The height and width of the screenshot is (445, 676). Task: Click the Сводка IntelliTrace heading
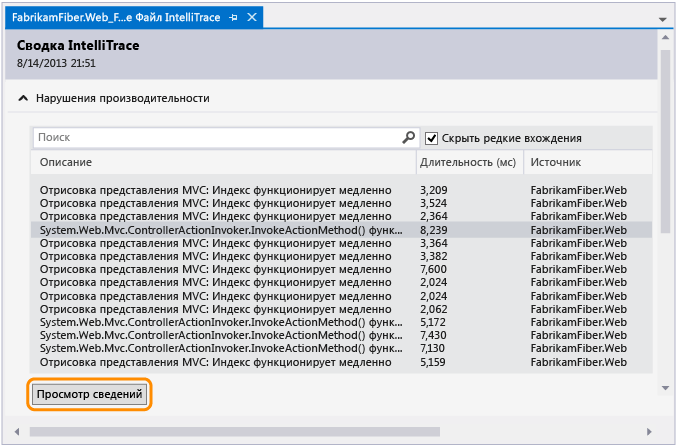pyautogui.click(x=78, y=45)
